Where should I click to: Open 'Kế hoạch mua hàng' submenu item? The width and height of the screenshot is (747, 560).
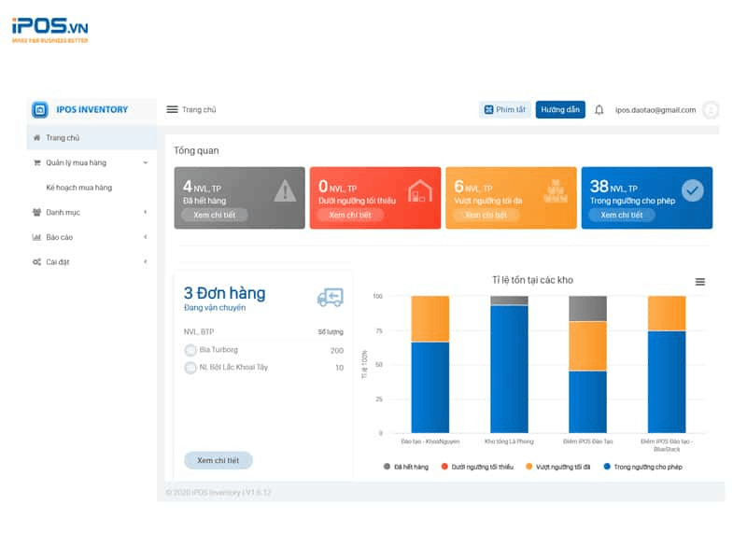pyautogui.click(x=79, y=188)
